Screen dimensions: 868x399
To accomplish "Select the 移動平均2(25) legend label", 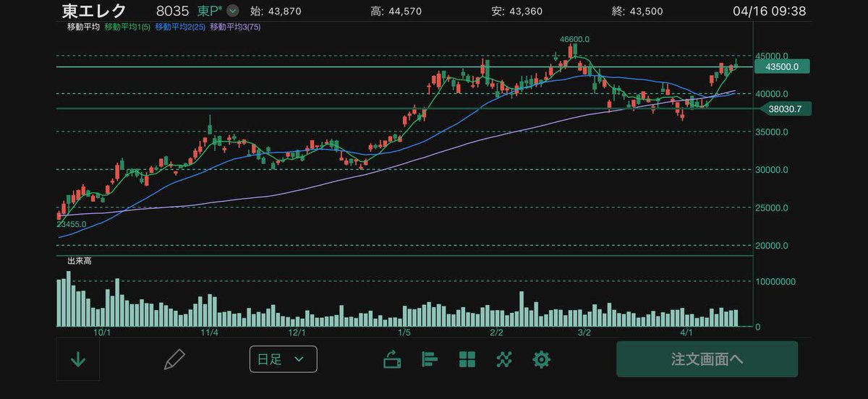I will click(x=180, y=27).
